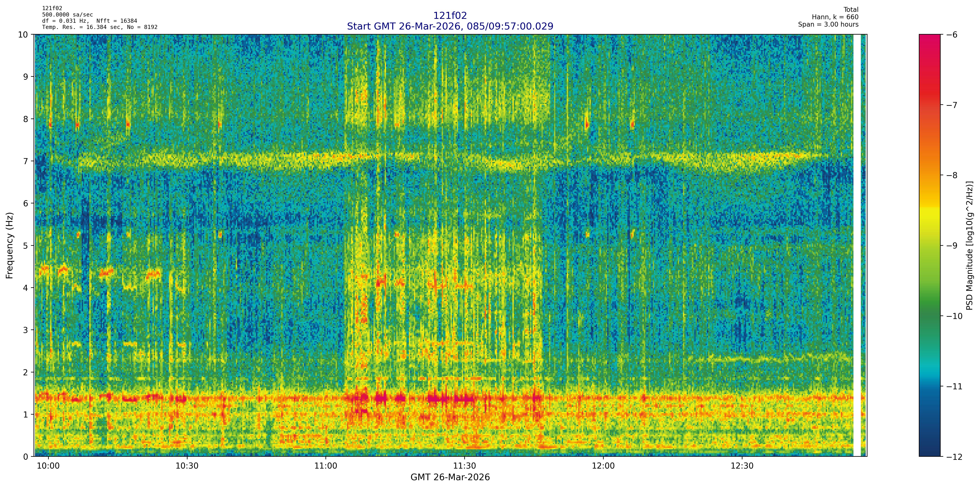Viewport: 980px width, 488px height.
Task: Click the 'Frequency (Hz)' y-axis label
Action: coord(10,246)
